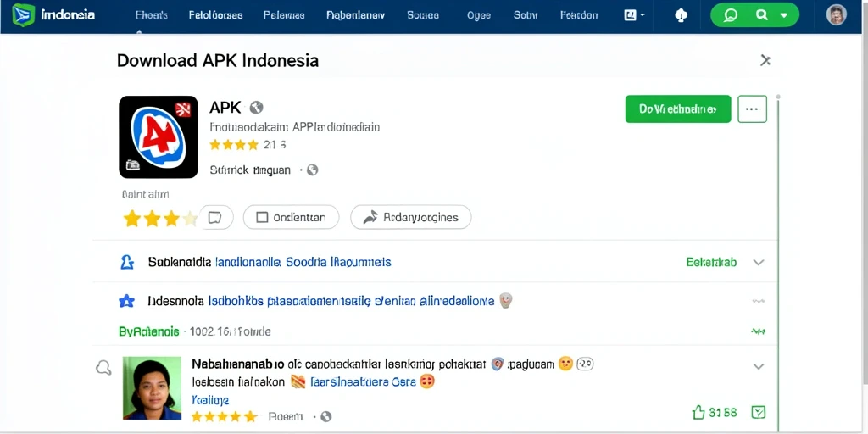The width and height of the screenshot is (868, 434).
Task: Click the grey squiggle icon on second row
Action: click(x=758, y=302)
